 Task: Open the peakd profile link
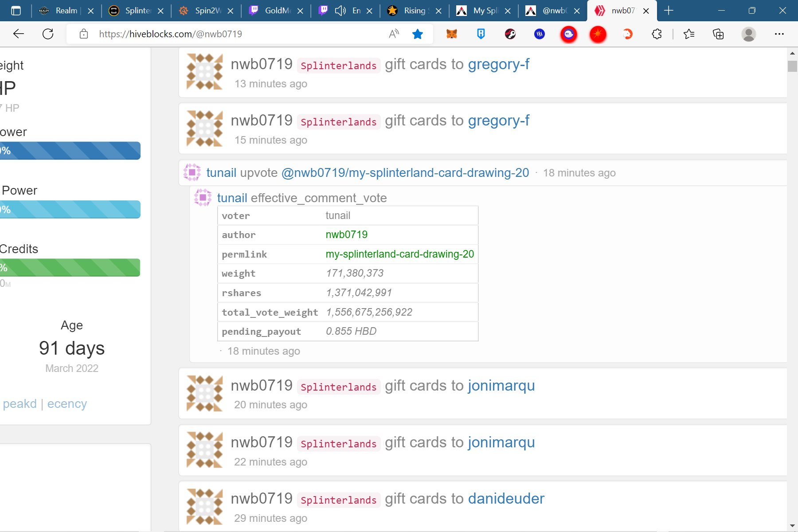[x=20, y=404]
